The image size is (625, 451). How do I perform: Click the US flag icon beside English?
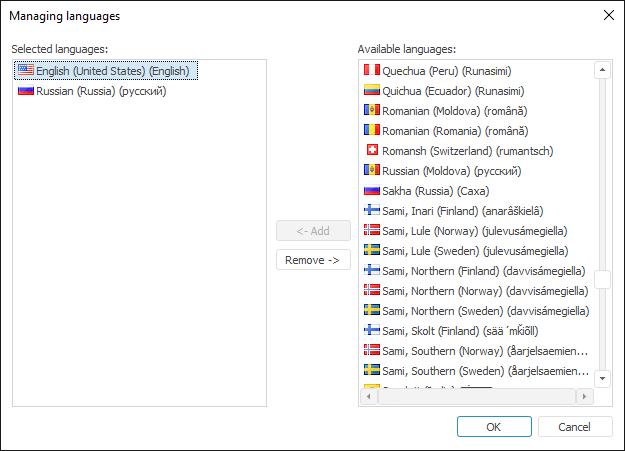26,71
